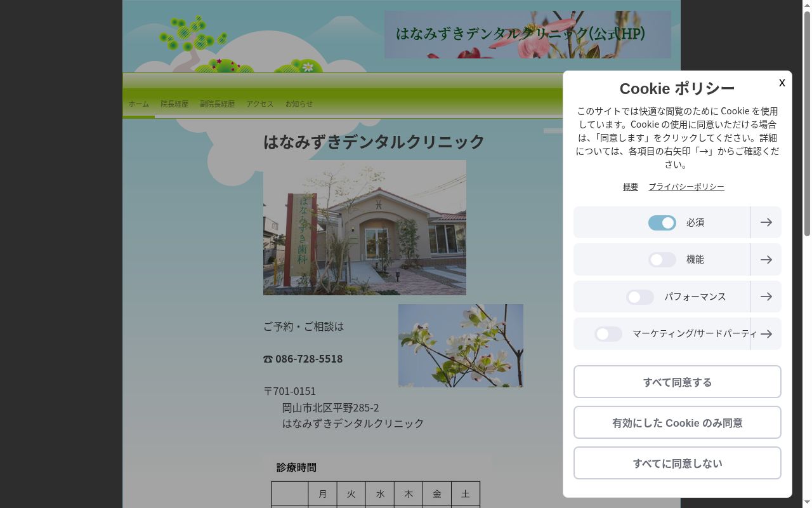Click the page's vertical scrollbar thumb
This screenshot has height=508, width=812.
(807, 124)
